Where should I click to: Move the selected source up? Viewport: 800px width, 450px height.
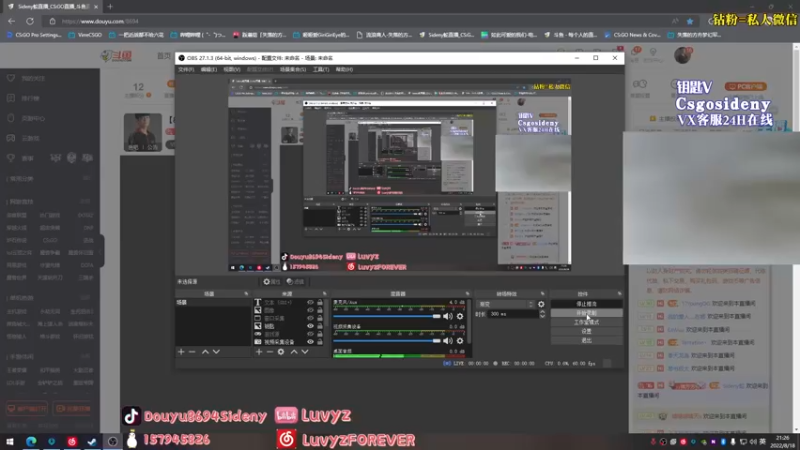point(294,352)
